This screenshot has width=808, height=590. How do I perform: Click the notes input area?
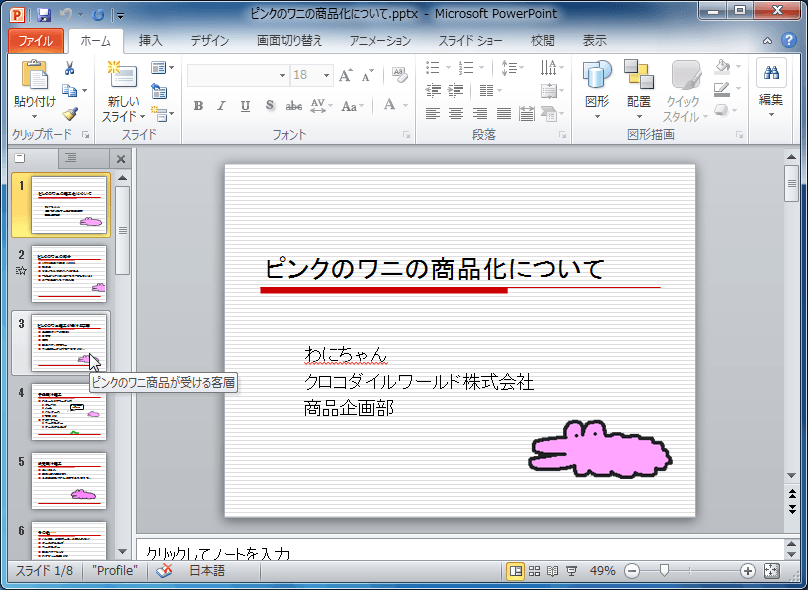(x=460, y=549)
